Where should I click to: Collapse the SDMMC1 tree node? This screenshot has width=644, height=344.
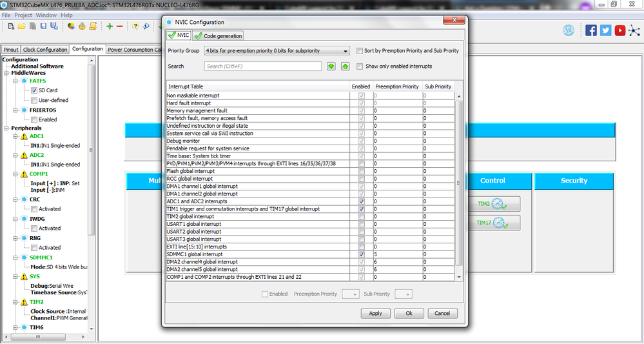point(15,258)
